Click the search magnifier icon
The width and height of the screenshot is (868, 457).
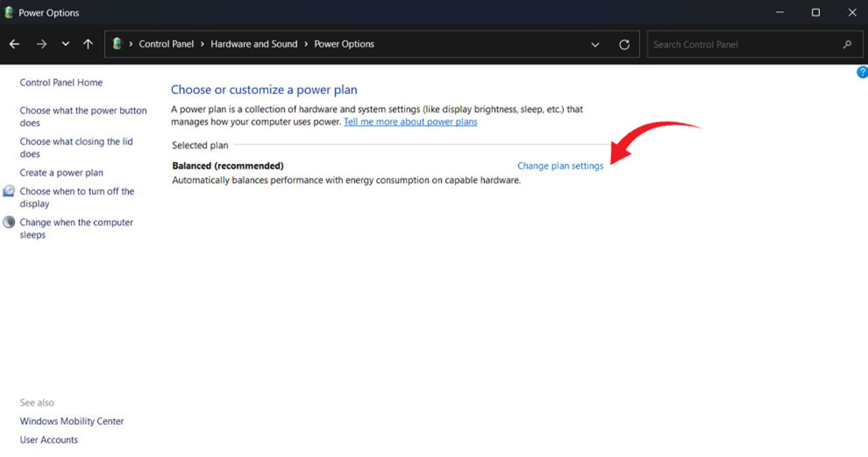click(847, 44)
